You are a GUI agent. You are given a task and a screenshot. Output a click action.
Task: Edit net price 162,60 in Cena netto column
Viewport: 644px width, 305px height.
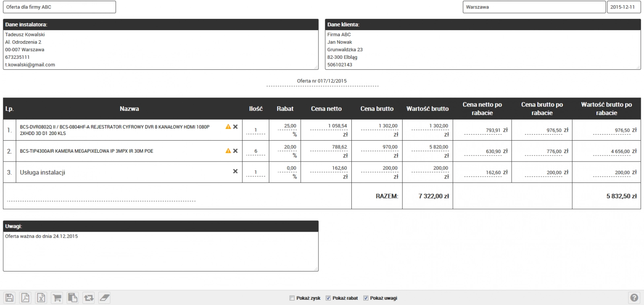tap(329, 168)
